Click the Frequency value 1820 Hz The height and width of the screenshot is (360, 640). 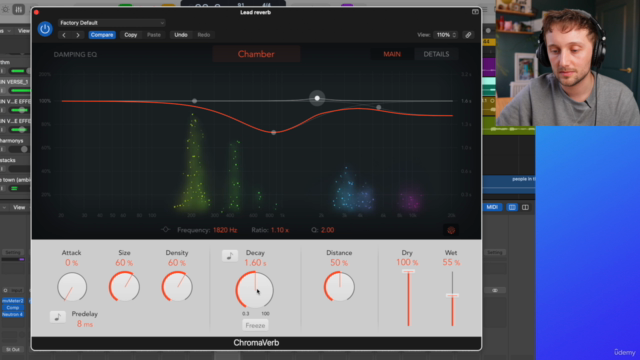pyautogui.click(x=225, y=230)
